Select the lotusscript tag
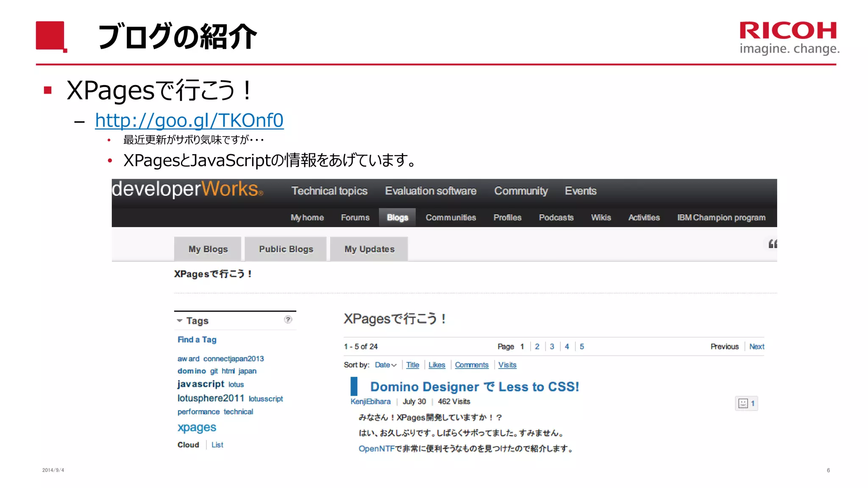 [266, 399]
